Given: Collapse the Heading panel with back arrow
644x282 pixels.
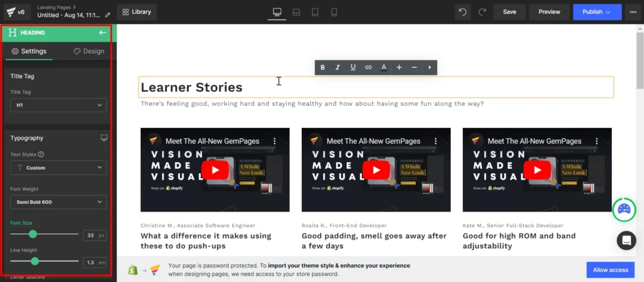Looking at the screenshot, I should [x=103, y=33].
